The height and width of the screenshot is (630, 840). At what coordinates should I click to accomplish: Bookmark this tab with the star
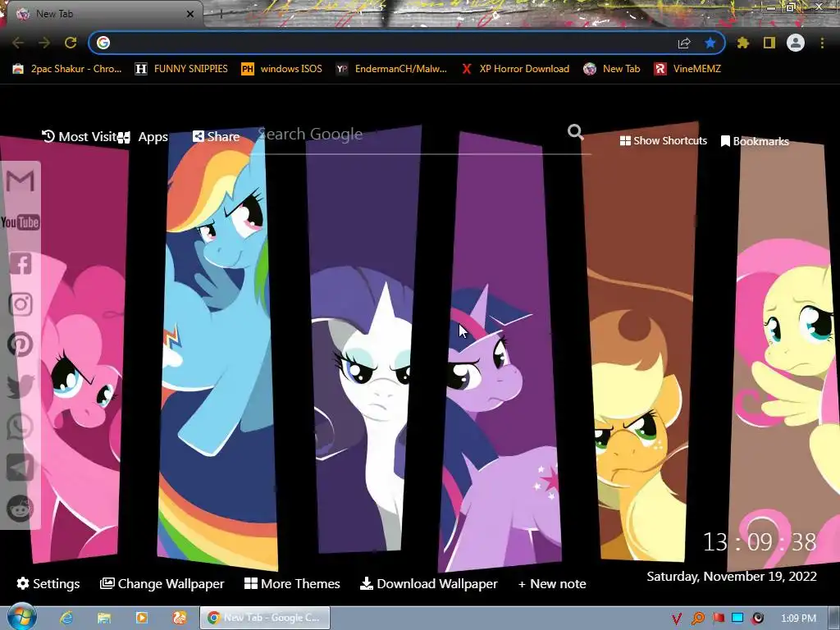(710, 43)
